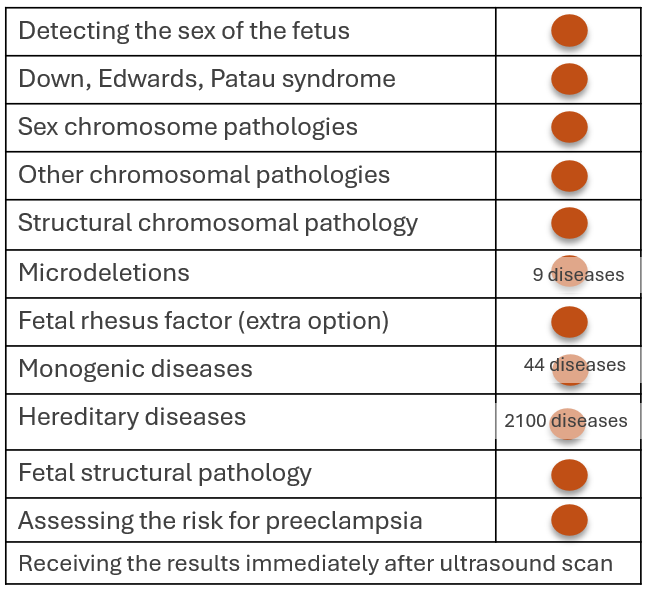This screenshot has height=592, width=649.
Task: Select the Structural chromosomal pathology text
Action: pyautogui.click(x=218, y=224)
